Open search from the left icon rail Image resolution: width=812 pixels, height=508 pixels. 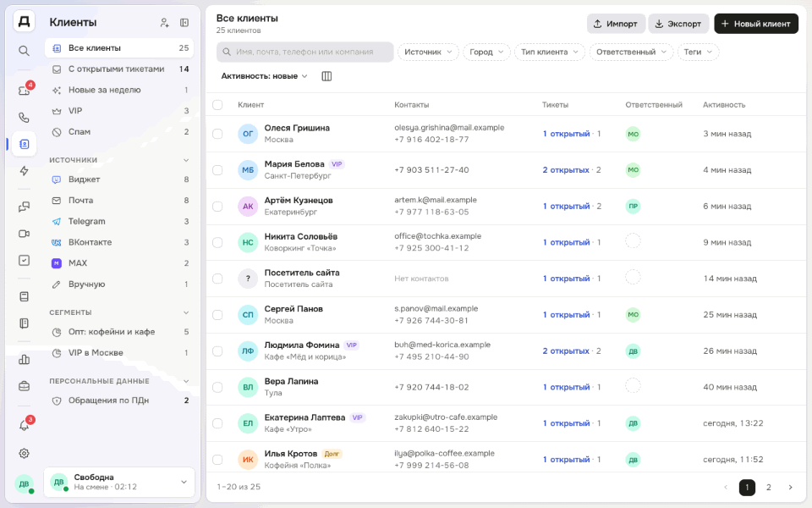point(24,51)
